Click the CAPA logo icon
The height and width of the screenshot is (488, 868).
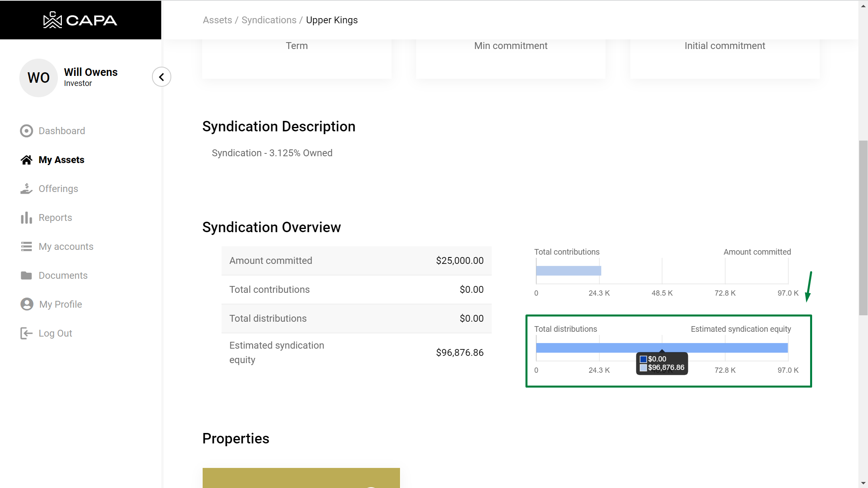[x=52, y=20]
